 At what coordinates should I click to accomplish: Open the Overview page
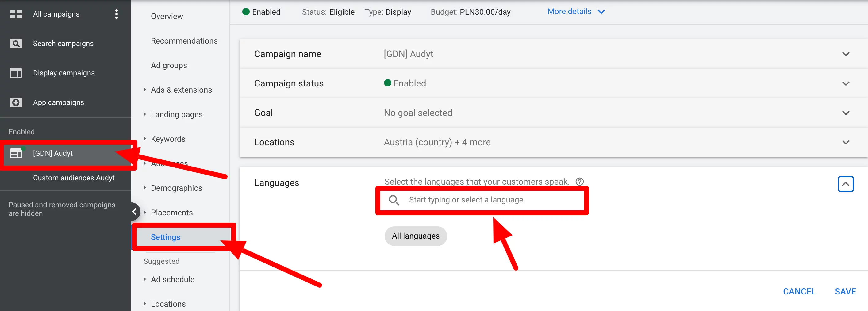167,16
